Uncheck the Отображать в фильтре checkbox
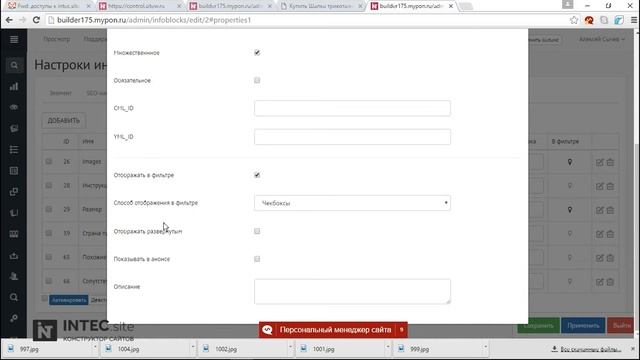Screen dimensions: 640x360 [x=257, y=175]
